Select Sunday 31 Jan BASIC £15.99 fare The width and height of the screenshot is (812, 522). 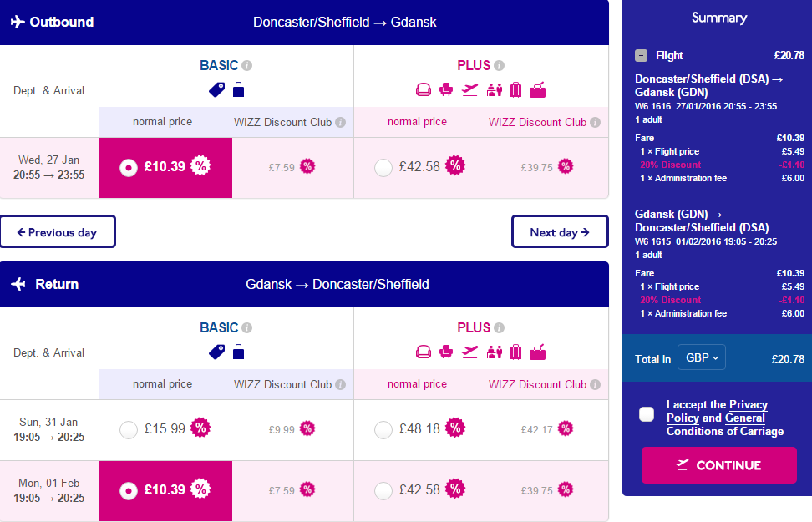129,430
